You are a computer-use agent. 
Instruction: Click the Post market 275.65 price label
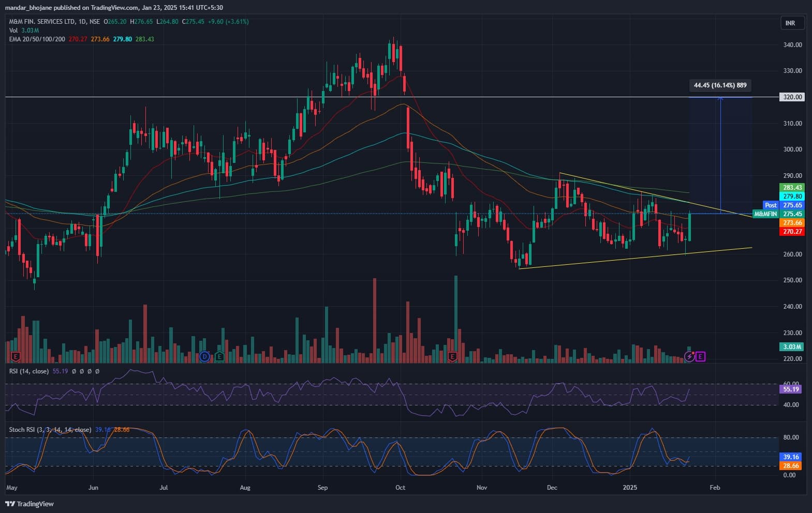pos(784,205)
